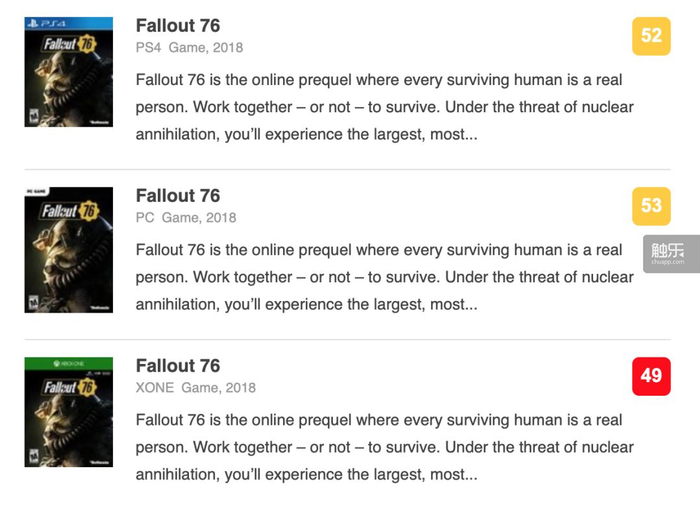Click the Fallout 76 title above XONE label
The height and width of the screenshot is (508, 700).
point(177,366)
